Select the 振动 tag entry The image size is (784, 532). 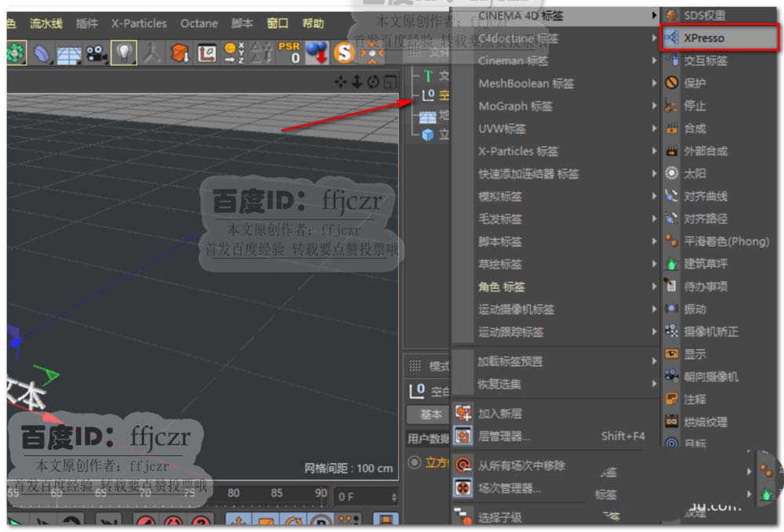(x=719, y=309)
